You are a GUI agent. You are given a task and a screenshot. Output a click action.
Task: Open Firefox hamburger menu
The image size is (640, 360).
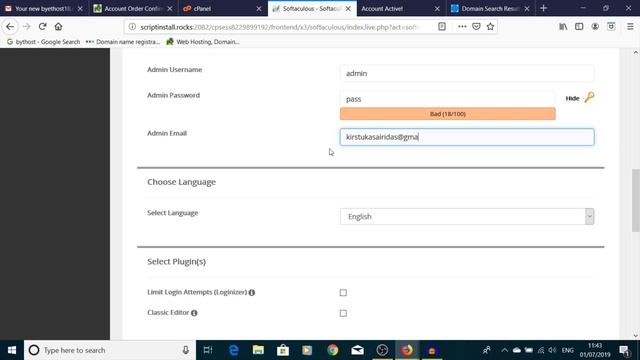click(x=630, y=27)
